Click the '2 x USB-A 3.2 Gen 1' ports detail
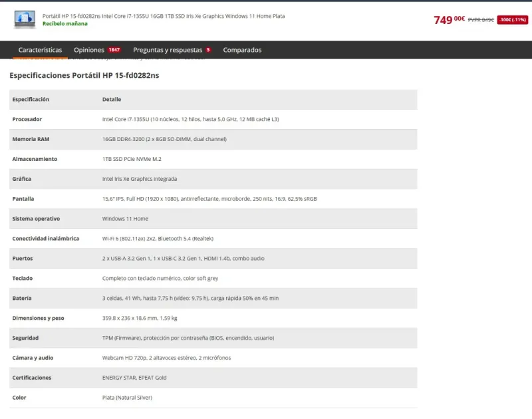 184,259
